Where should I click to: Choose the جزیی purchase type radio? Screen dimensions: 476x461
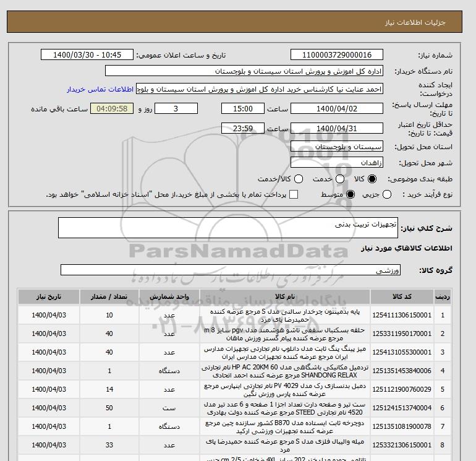[x=387, y=194]
